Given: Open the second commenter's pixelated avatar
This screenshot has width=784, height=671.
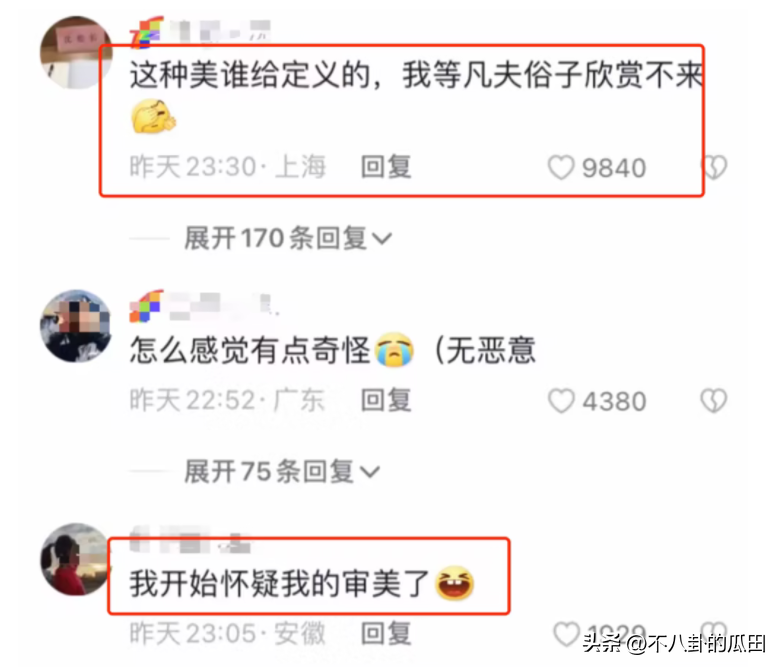Looking at the screenshot, I should tap(76, 326).
